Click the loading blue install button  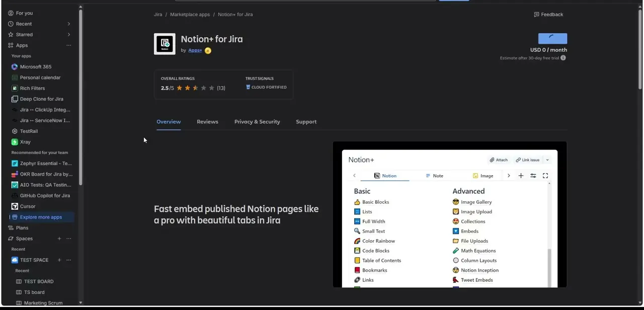coord(552,39)
